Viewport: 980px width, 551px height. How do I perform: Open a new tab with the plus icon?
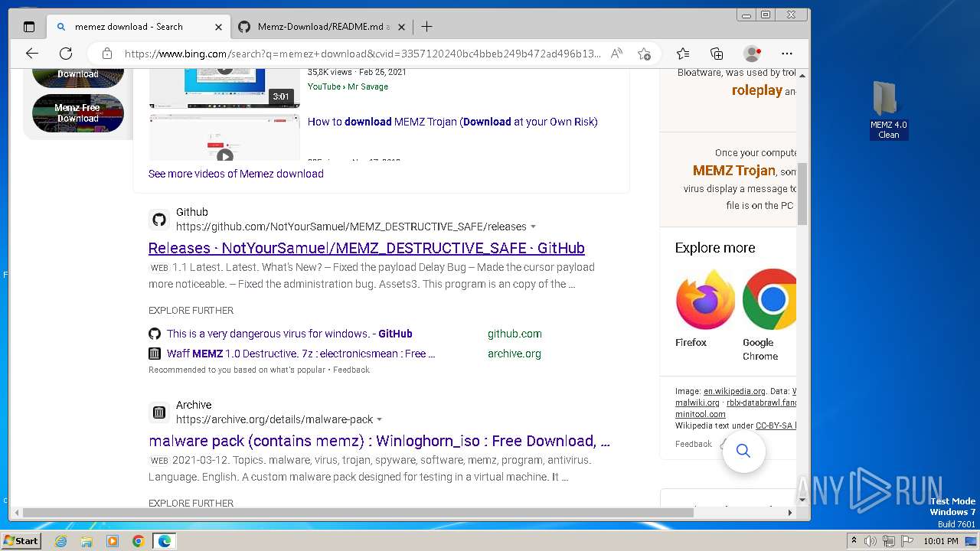pos(426,27)
